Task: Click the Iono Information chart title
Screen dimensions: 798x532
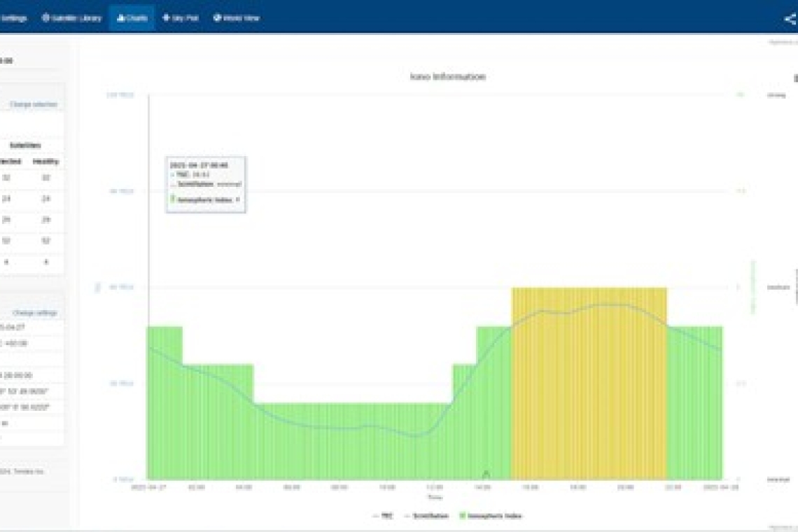Action: click(447, 77)
